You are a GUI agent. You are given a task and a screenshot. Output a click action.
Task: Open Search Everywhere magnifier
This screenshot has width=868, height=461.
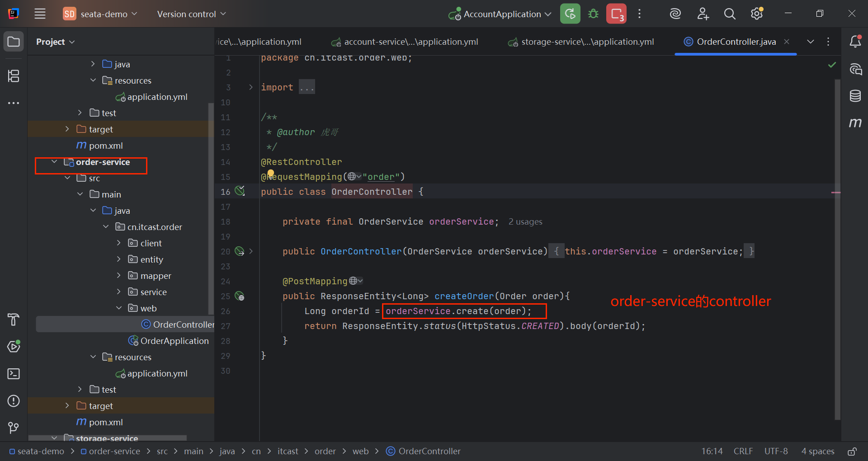730,14
